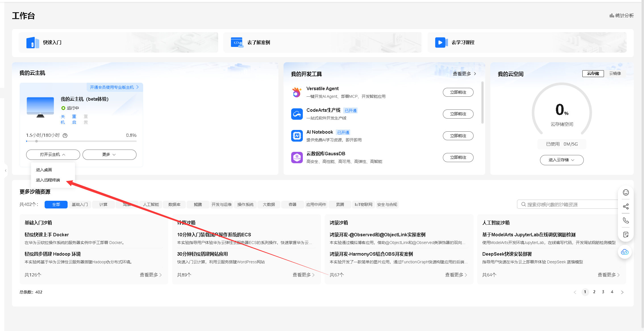Switch to 云镜像 view
This screenshot has width=644, height=331.
click(614, 73)
